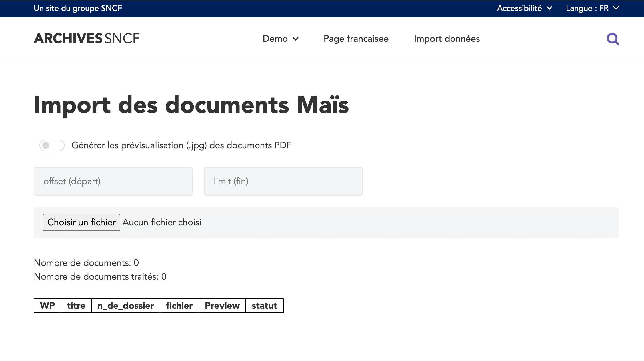Image resolution: width=644 pixels, height=361 pixels.
Task: Click the fichier column header
Action: tap(179, 306)
